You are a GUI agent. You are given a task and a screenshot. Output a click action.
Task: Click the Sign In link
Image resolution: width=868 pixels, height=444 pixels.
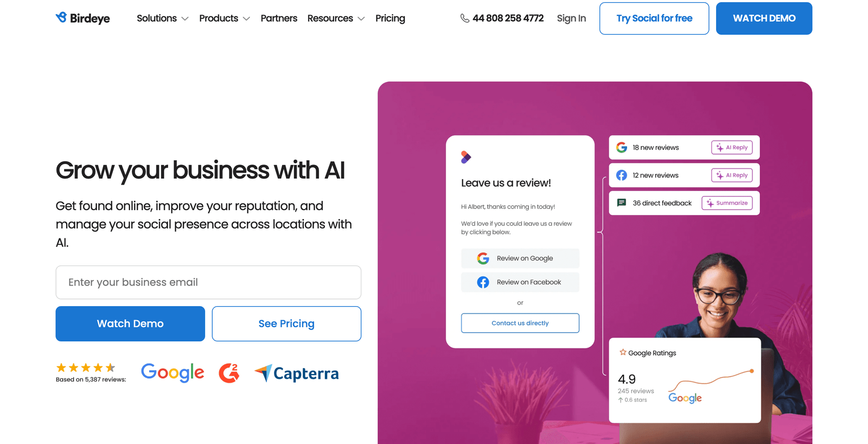(571, 18)
